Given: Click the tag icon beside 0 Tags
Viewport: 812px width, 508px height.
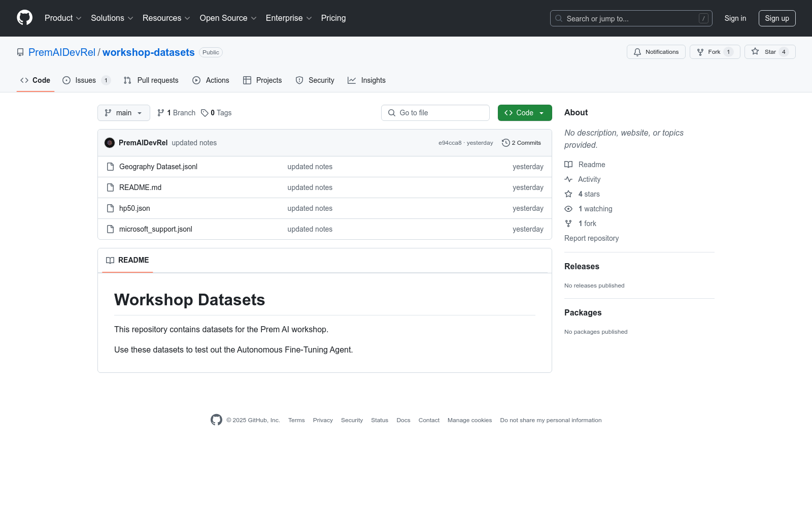Looking at the screenshot, I should point(205,113).
